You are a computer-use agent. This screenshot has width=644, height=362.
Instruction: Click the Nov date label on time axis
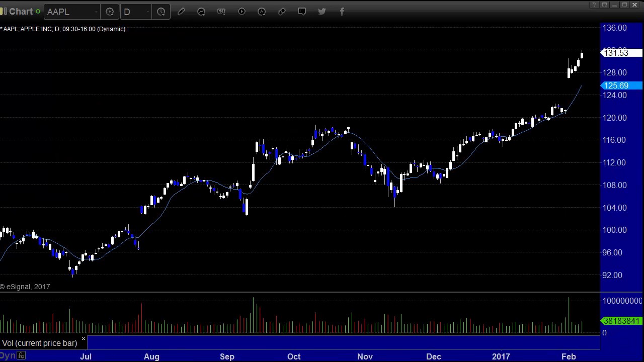pos(365,356)
